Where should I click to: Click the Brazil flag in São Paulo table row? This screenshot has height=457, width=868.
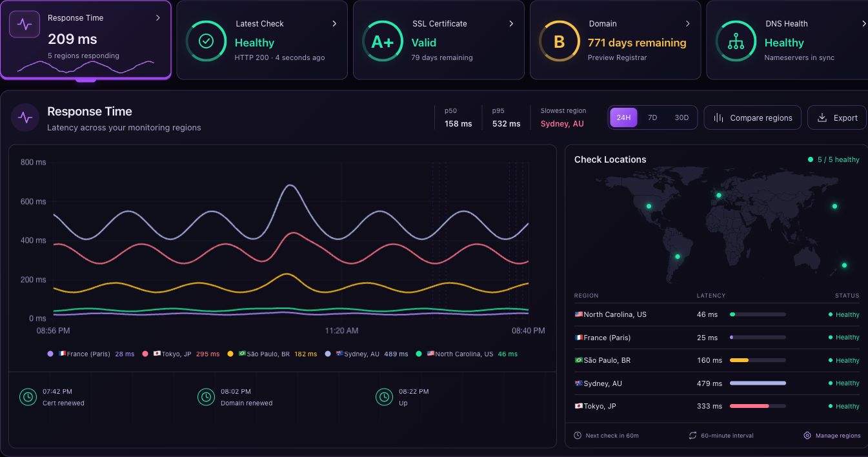click(x=579, y=360)
